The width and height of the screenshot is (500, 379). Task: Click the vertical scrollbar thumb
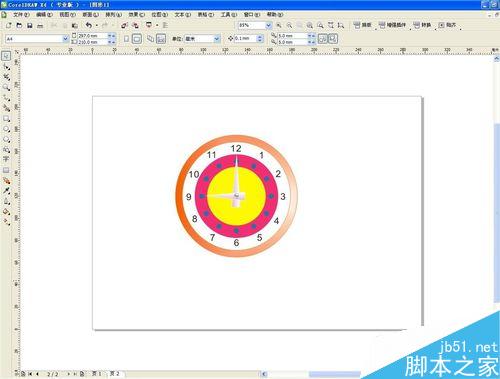(497, 213)
